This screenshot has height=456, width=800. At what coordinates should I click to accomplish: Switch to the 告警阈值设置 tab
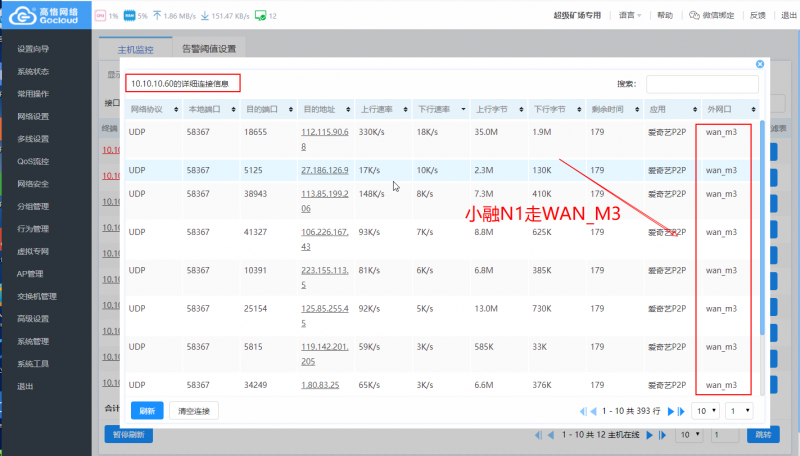208,48
